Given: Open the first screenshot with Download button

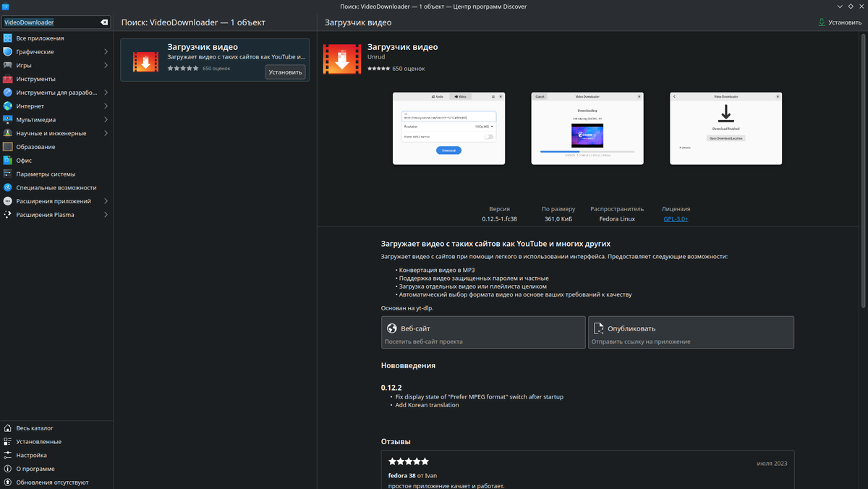Looking at the screenshot, I should click(448, 128).
